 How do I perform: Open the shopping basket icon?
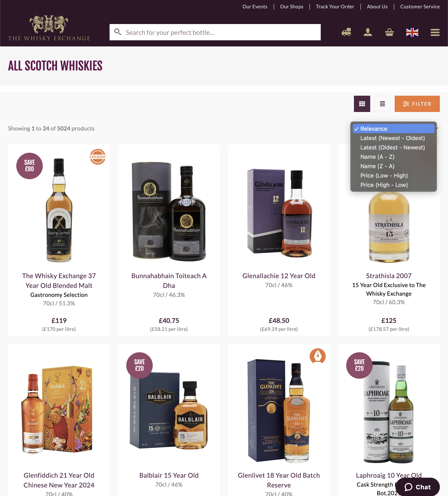(389, 32)
